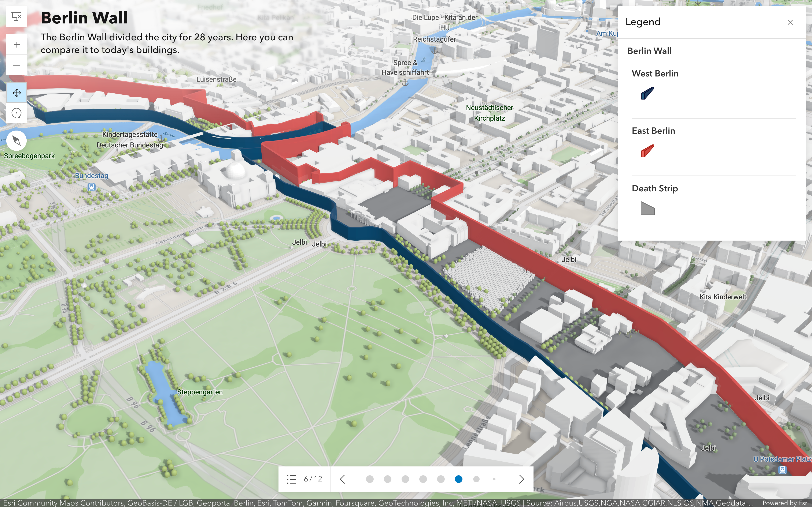Zoom out with the minus button
Image resolution: width=812 pixels, height=507 pixels.
pyautogui.click(x=16, y=65)
